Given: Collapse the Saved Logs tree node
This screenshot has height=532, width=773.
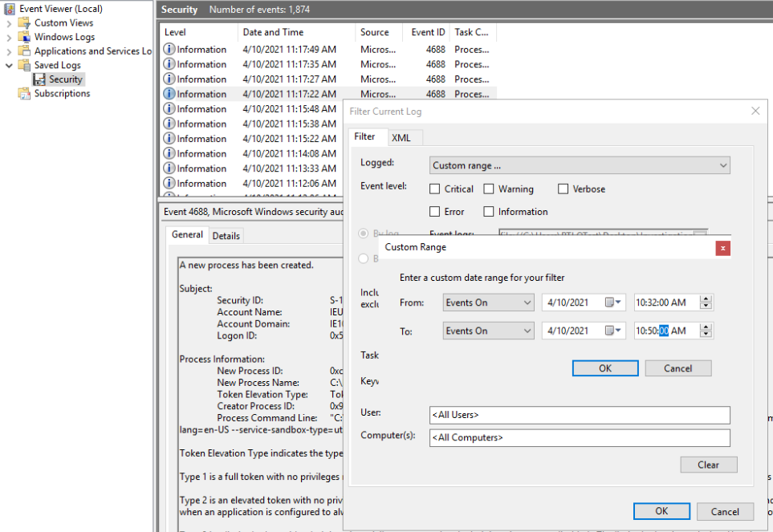Looking at the screenshot, I should click(10, 66).
